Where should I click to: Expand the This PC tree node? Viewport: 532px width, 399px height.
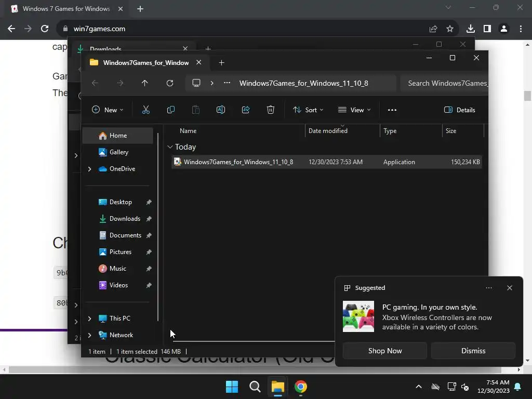[x=89, y=318]
